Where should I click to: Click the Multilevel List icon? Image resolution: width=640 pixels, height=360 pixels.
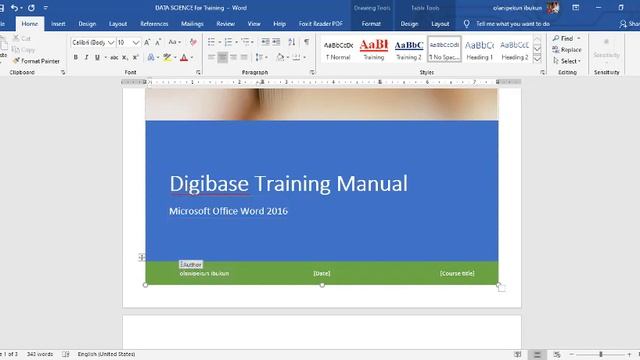coord(245,42)
